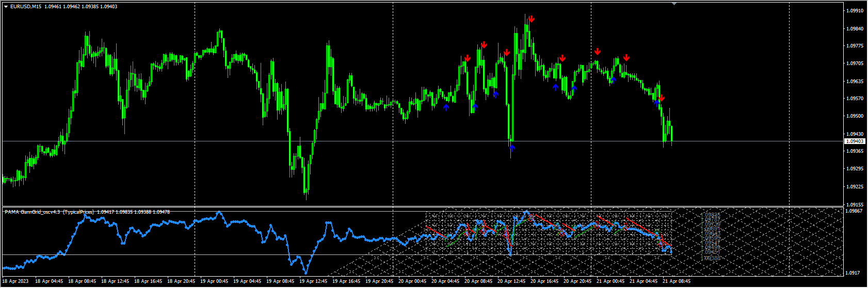Click the second red arrow from the left
This screenshot has height=288, width=868.
point(484,45)
